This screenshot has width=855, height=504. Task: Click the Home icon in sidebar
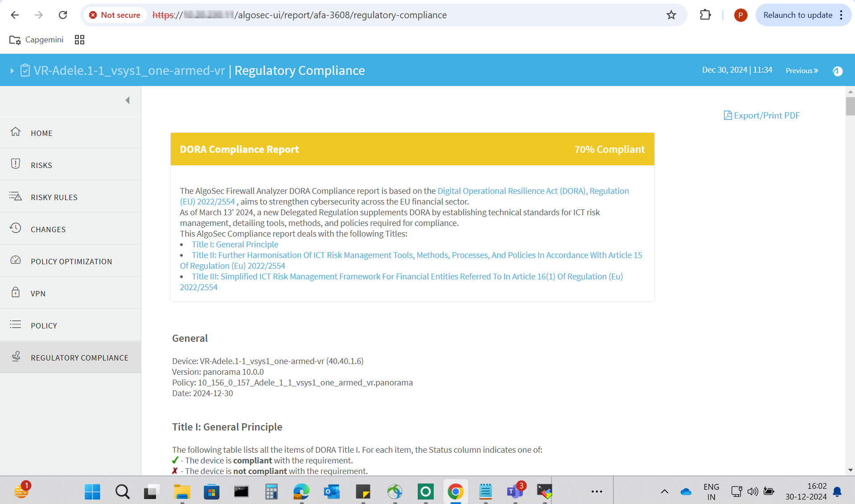pyautogui.click(x=16, y=132)
